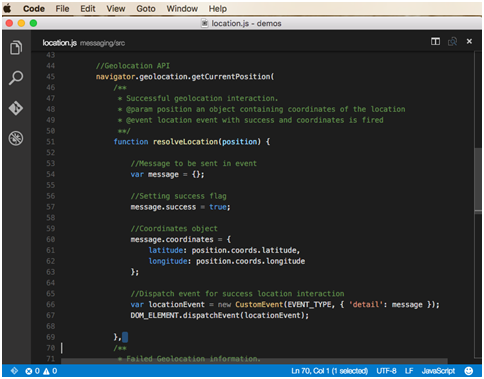Open the Debug view in the sidebar

pos(16,138)
